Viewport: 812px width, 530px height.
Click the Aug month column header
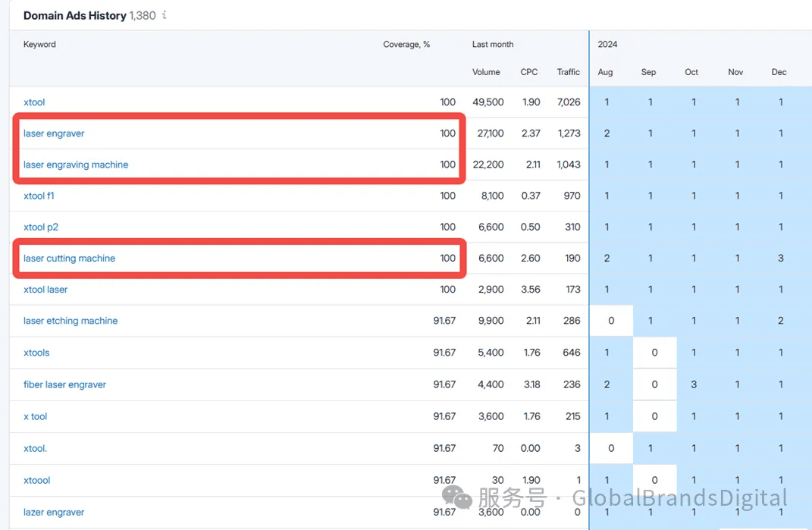tap(605, 72)
